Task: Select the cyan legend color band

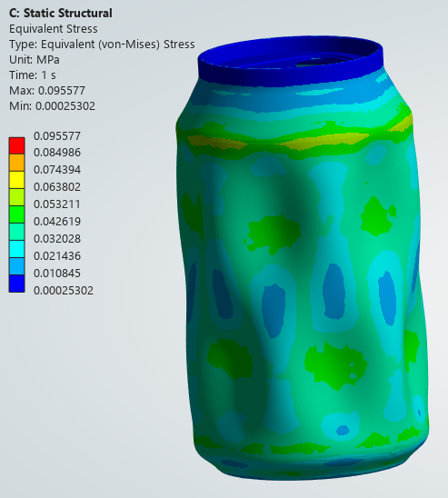Action: tap(17, 249)
